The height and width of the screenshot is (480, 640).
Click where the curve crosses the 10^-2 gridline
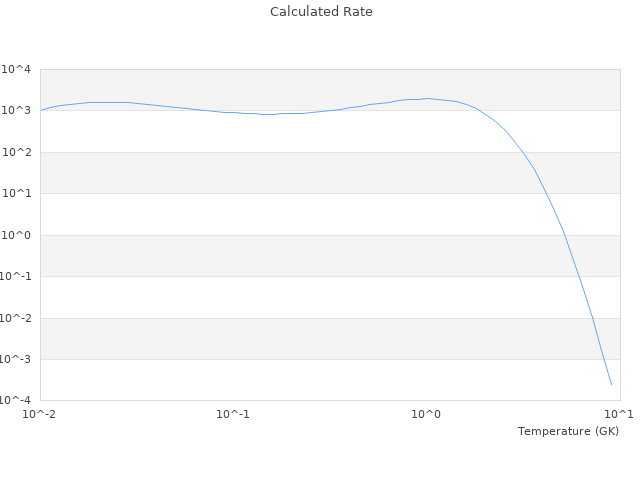[x=593, y=318]
